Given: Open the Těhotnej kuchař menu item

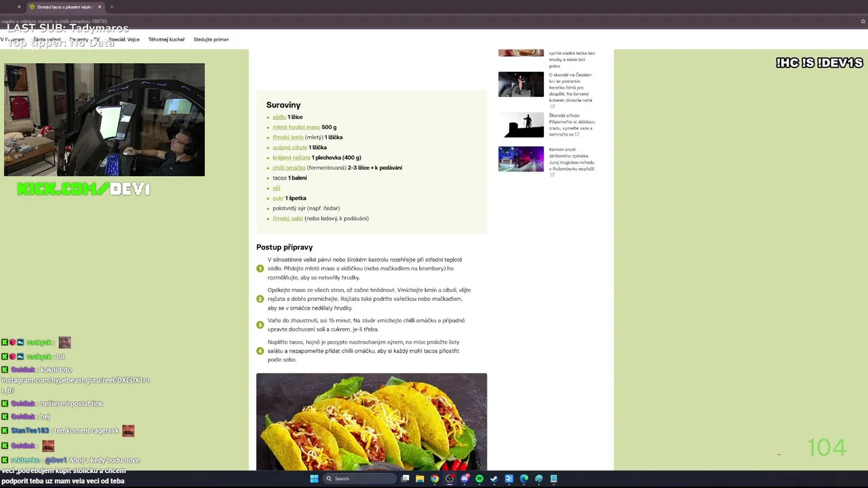Looking at the screenshot, I should (167, 39).
